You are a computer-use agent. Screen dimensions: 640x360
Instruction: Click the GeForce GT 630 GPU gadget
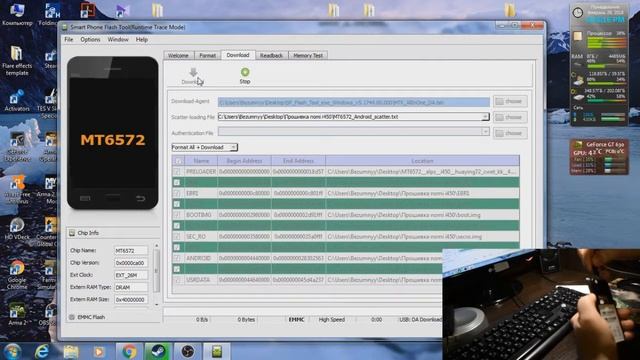599,157
